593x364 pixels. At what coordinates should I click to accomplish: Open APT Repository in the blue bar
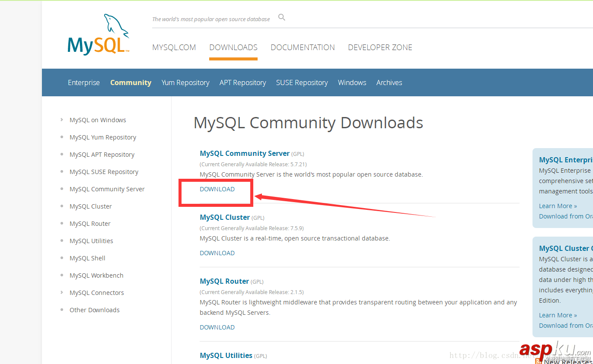(x=243, y=82)
